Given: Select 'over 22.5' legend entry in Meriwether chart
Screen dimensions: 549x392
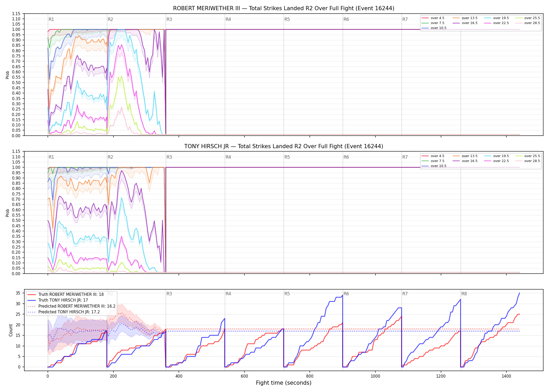Looking at the screenshot, I should point(496,23).
